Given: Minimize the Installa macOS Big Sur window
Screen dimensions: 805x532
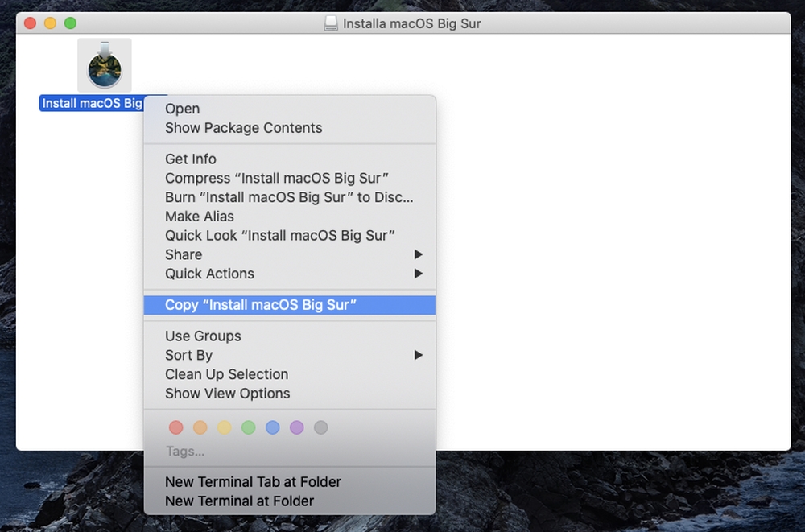Looking at the screenshot, I should pyautogui.click(x=50, y=23).
